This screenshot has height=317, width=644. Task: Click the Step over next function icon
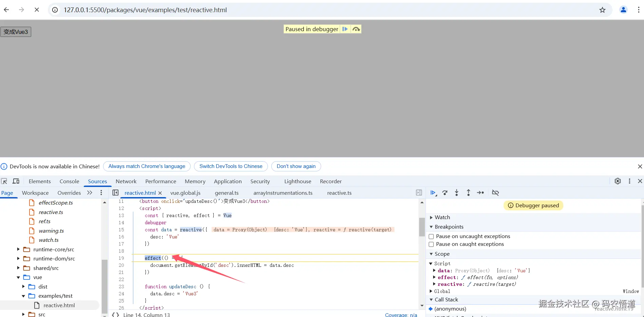pyautogui.click(x=445, y=193)
